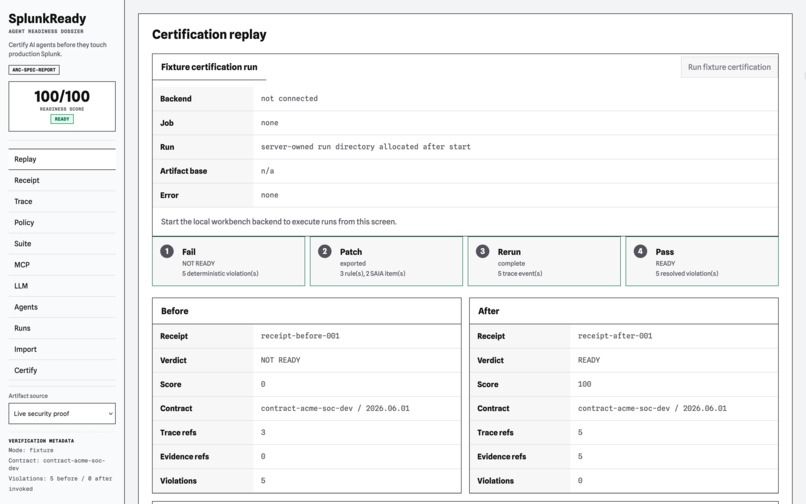Click the step 3 number icon
The height and width of the screenshot is (504, 806).
tap(483, 251)
